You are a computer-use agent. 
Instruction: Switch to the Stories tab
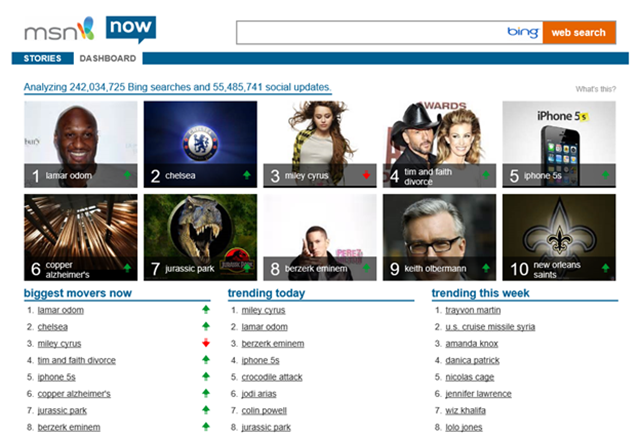[42, 58]
